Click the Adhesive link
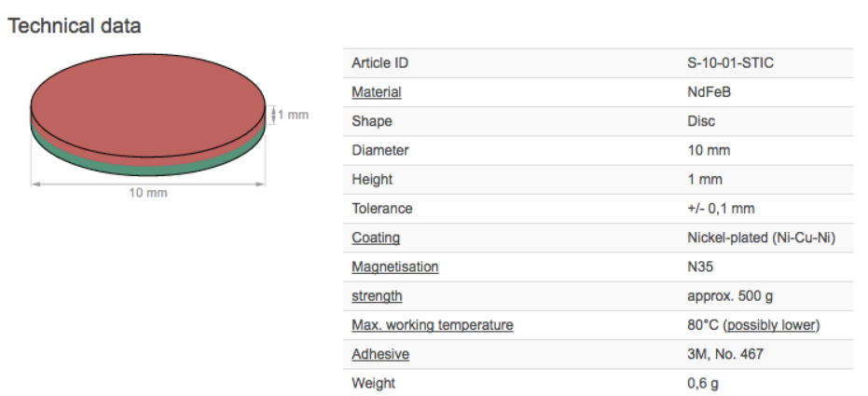The width and height of the screenshot is (868, 396). (x=380, y=354)
